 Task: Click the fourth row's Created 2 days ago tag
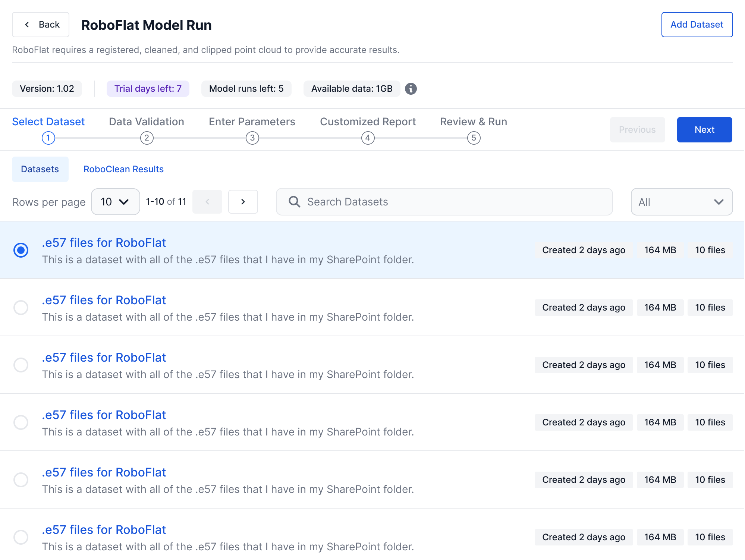pyautogui.click(x=584, y=422)
